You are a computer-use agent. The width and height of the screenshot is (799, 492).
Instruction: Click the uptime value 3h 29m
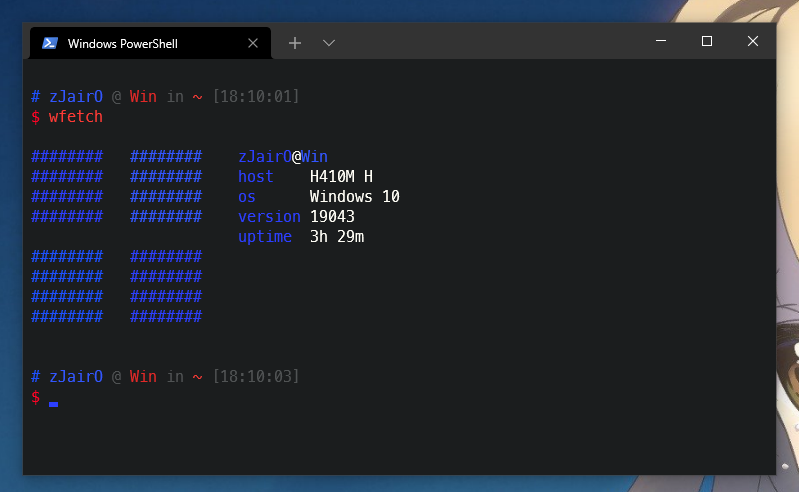[x=337, y=236]
